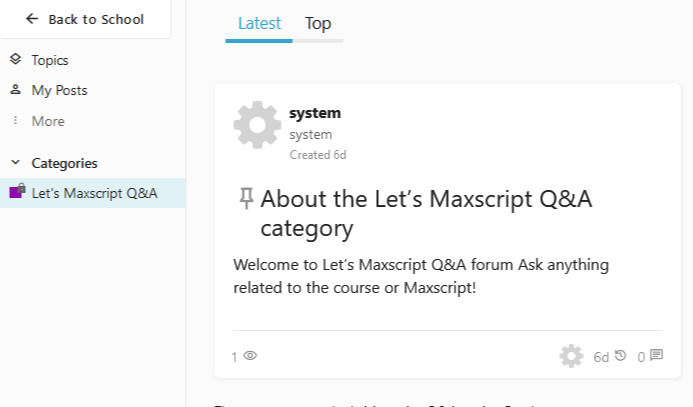Click the Topics layers icon
This screenshot has width=693, height=407.
(15, 59)
